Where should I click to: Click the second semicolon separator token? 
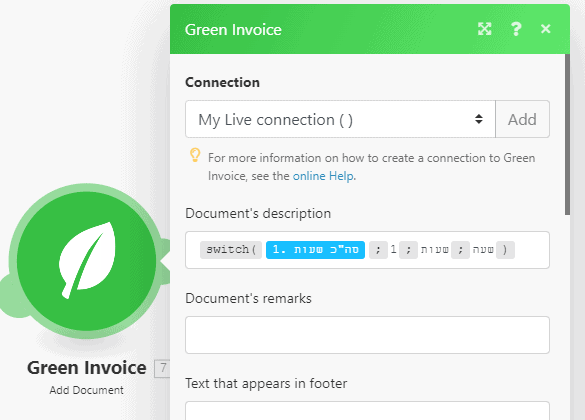click(408, 250)
